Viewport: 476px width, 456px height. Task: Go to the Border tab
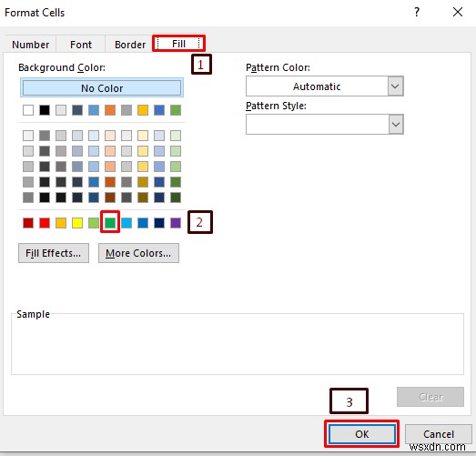point(130,45)
